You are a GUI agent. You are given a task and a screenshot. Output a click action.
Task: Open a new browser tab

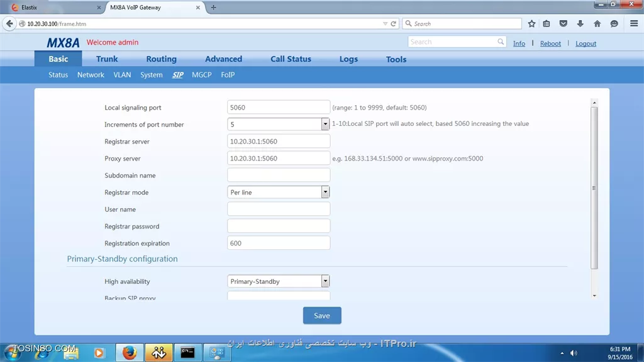tap(213, 8)
